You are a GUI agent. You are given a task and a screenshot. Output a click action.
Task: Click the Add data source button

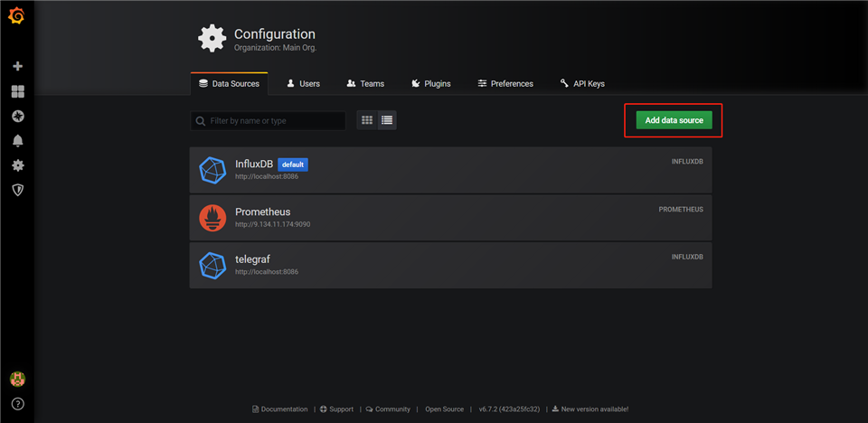[x=674, y=120]
